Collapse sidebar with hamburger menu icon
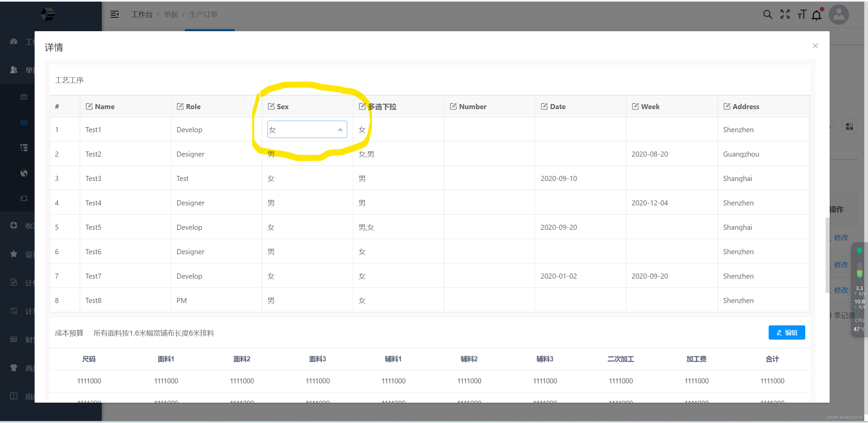The width and height of the screenshot is (868, 423). click(115, 15)
